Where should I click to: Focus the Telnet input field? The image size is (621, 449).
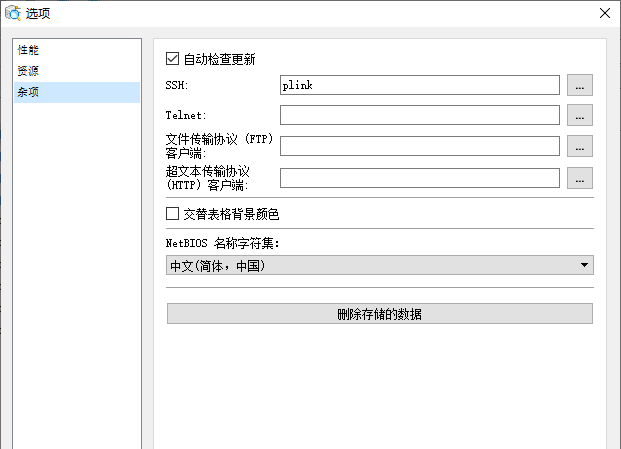coord(419,115)
